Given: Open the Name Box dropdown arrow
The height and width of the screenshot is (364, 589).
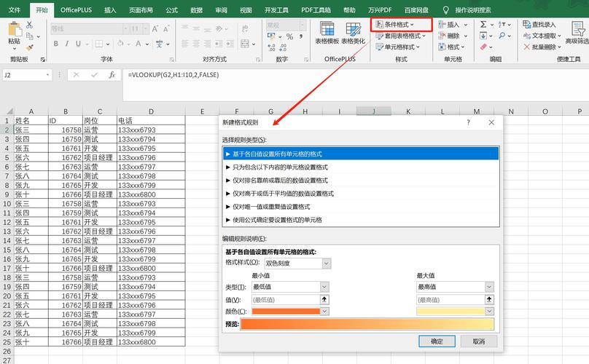Looking at the screenshot, I should [x=47, y=75].
